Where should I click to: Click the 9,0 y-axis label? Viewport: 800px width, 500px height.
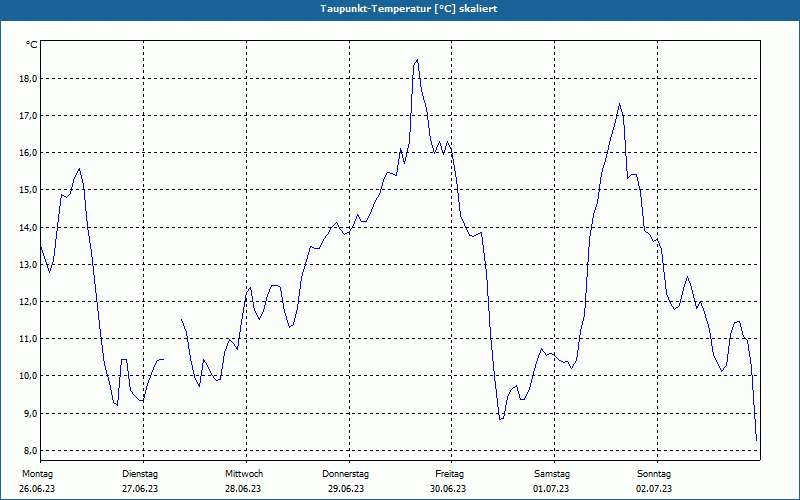coord(30,413)
